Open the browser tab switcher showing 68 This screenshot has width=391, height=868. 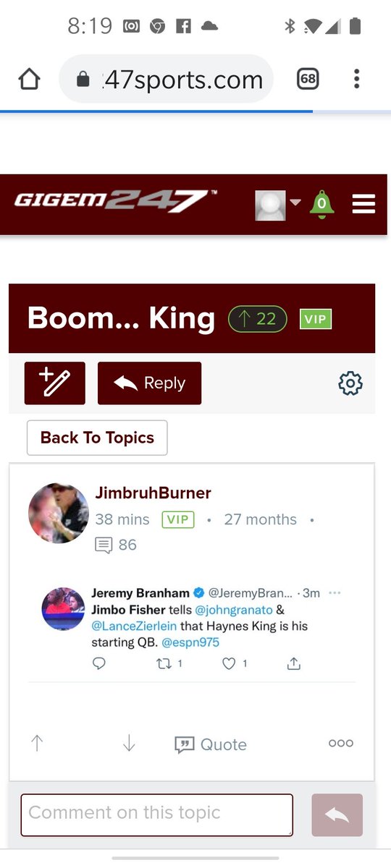tap(308, 79)
